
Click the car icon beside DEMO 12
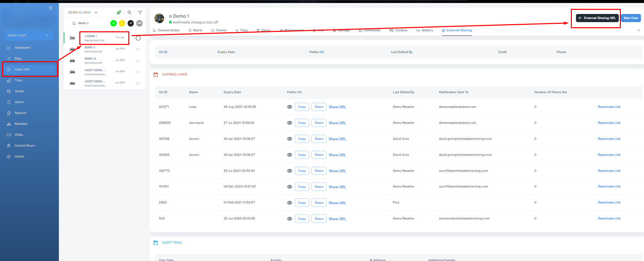[72, 61]
